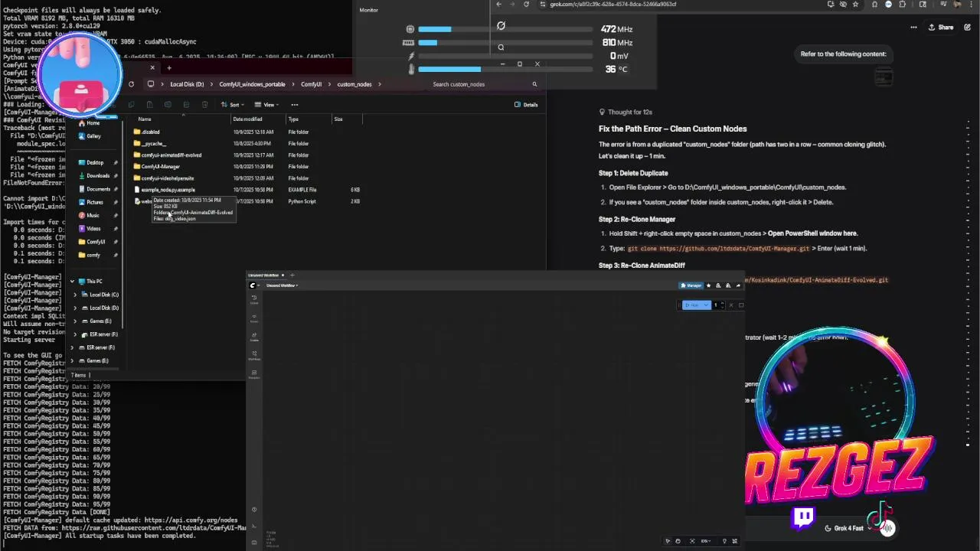Open ComfyUI help icon in sidebar bottom
This screenshot has height=551, width=980.
pos(254,510)
